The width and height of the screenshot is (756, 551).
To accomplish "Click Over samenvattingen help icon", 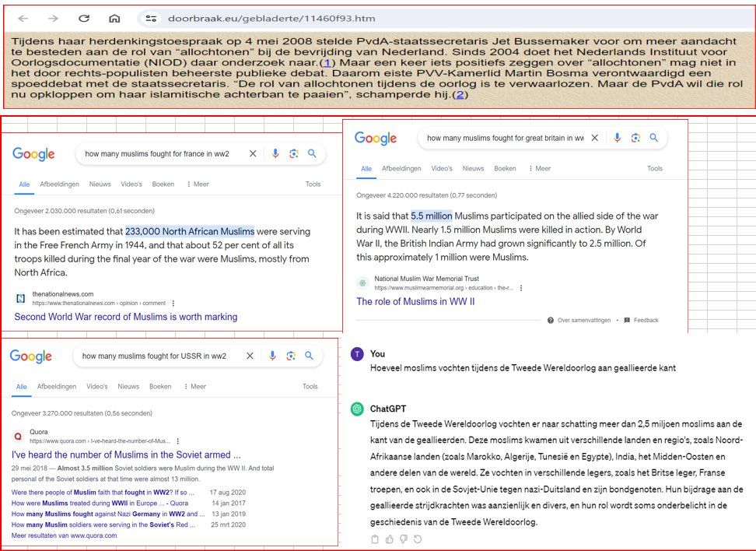I will click(551, 321).
